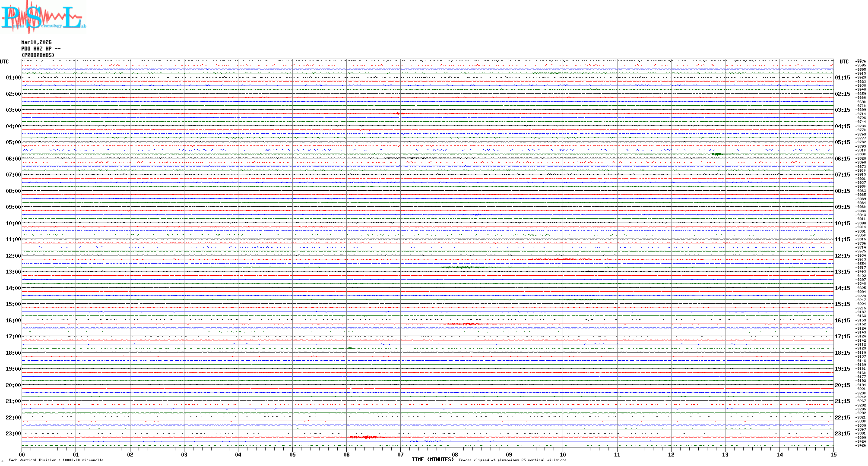Select the 12:00 hour label on left

click(x=13, y=256)
